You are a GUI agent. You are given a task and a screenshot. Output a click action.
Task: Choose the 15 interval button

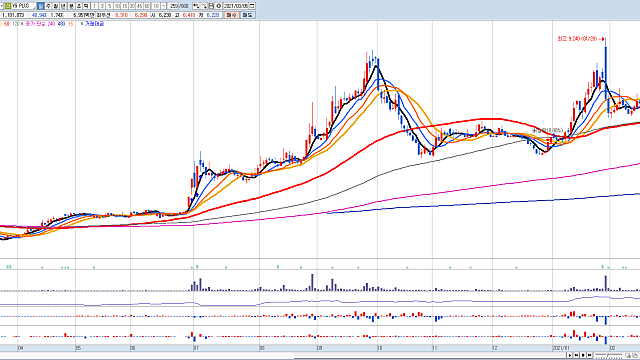coord(124,6)
